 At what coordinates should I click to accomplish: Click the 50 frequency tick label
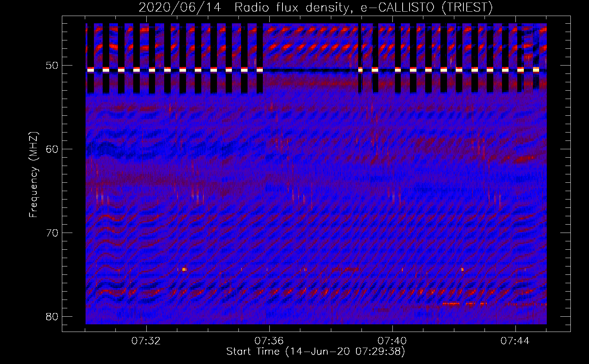[x=52, y=66]
